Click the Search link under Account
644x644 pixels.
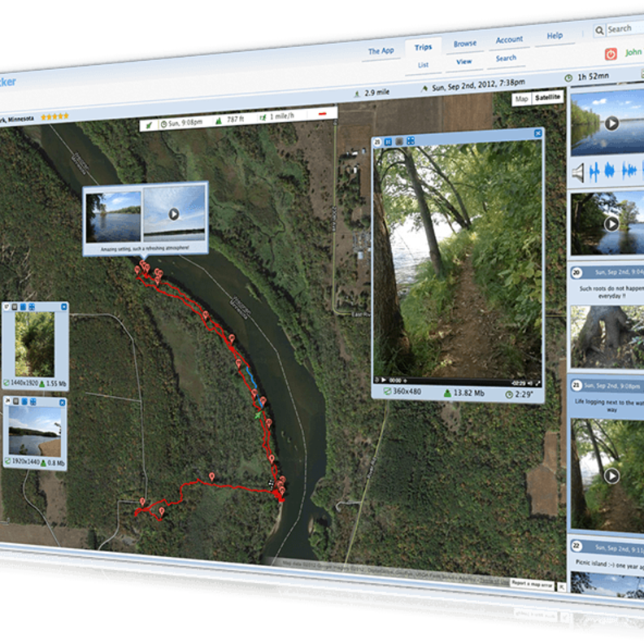[x=506, y=59]
